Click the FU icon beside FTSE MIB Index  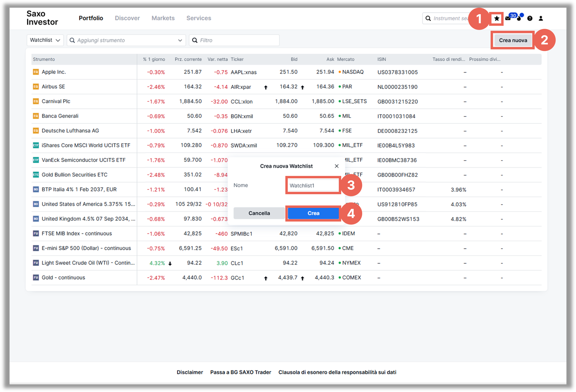36,233
